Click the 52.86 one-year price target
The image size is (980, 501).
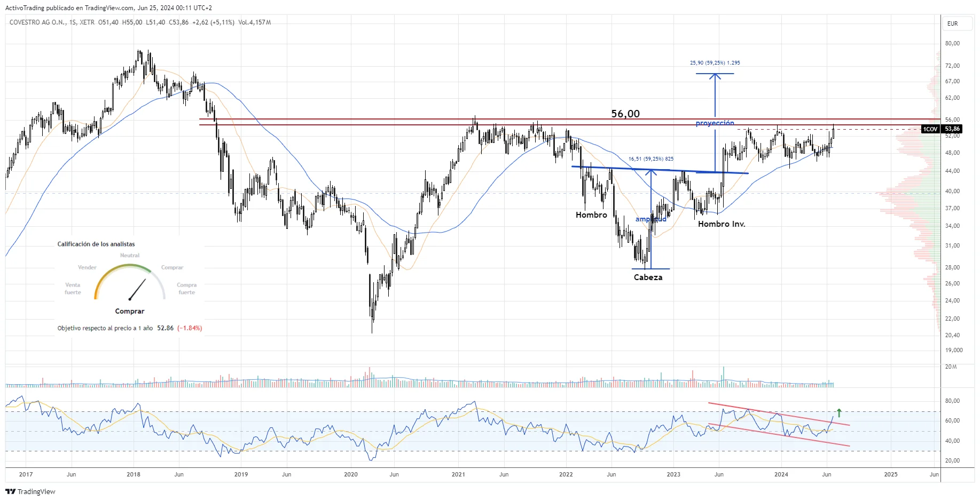tap(165, 328)
